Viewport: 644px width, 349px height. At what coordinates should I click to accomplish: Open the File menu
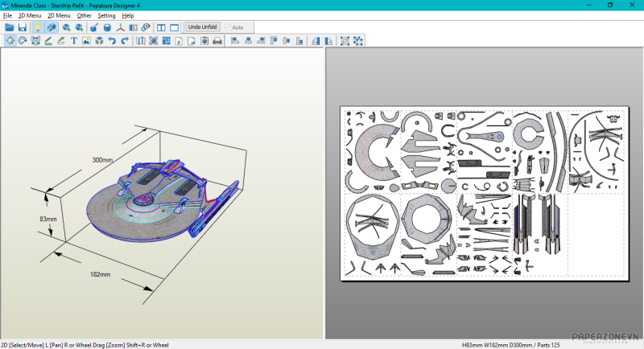click(7, 15)
